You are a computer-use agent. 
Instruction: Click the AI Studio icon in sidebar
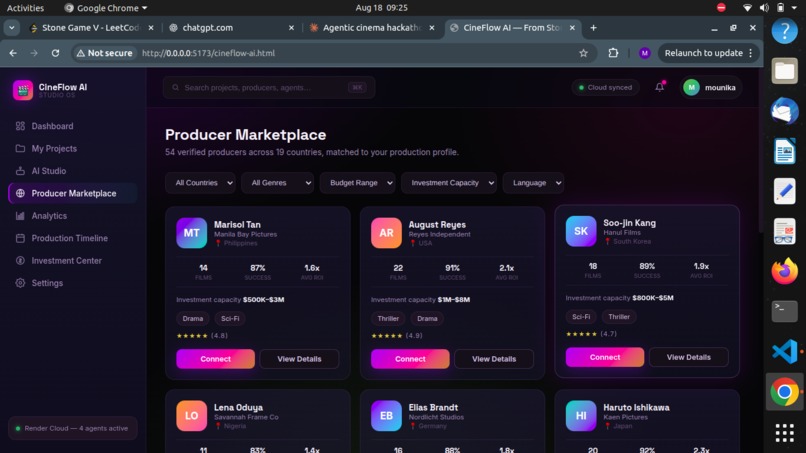[x=20, y=171]
